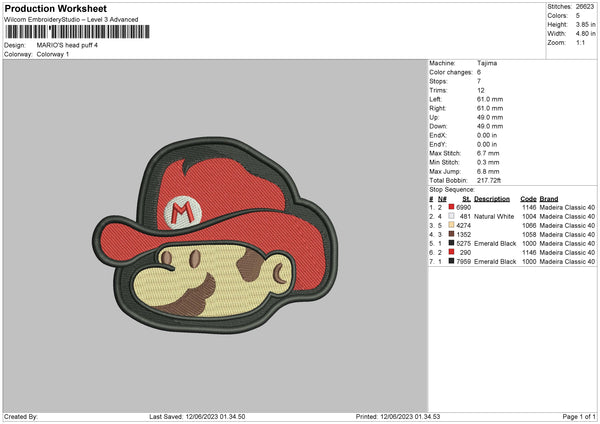Click code '1066' in the stop sequence
This screenshot has width=600, height=424.
click(529, 225)
